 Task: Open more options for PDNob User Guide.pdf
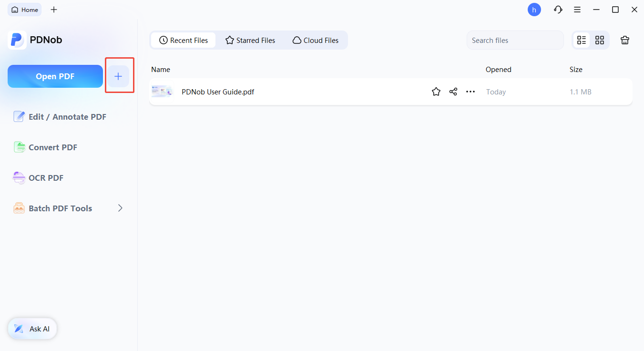click(470, 91)
